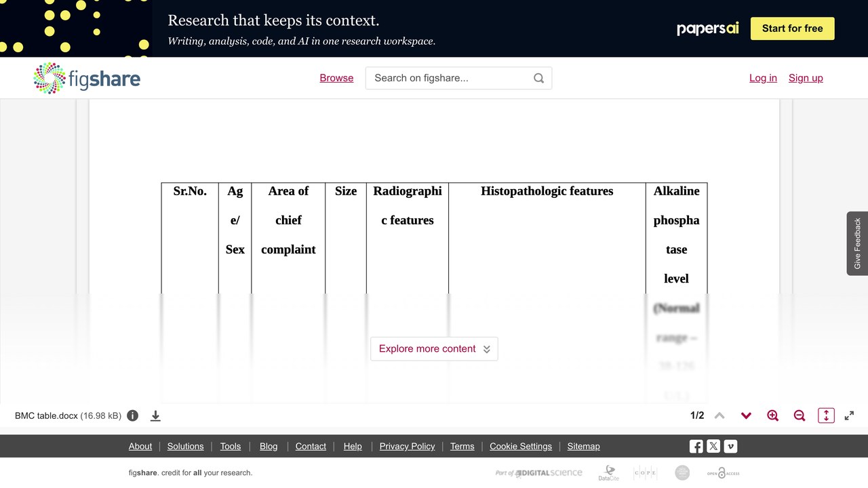This screenshot has width=868, height=488.
Task: Click the papers ai banner logo
Action: [x=708, y=28]
